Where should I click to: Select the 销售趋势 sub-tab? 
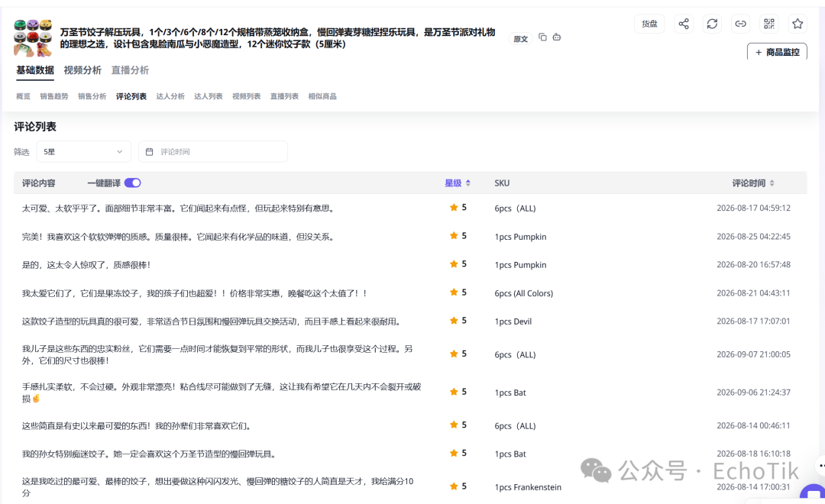(x=54, y=96)
